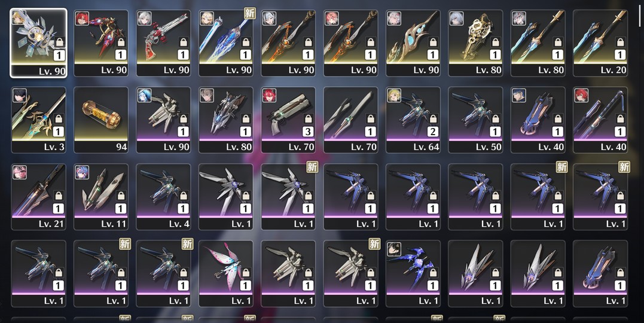Pick the gold and teal rectifier Lv. 90
This screenshot has width=644, height=323.
413,43
